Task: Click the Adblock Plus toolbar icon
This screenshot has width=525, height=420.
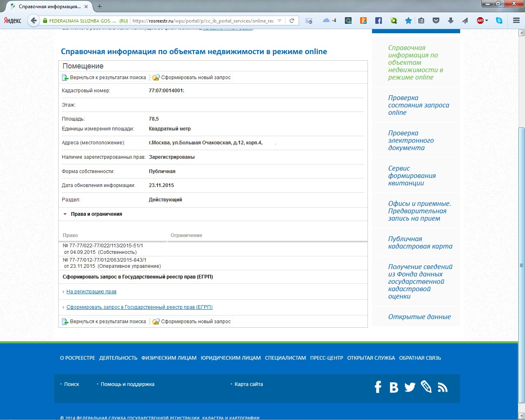Action: tap(480, 21)
